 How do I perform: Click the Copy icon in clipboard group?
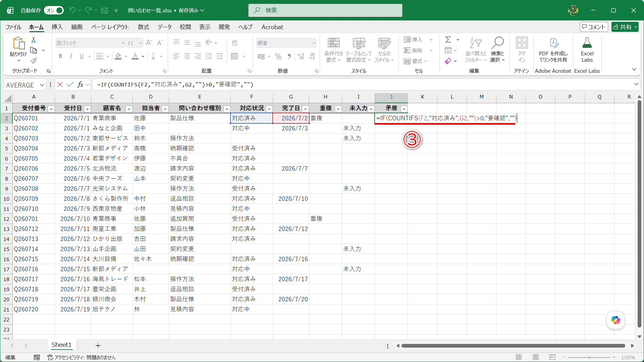[x=34, y=51]
